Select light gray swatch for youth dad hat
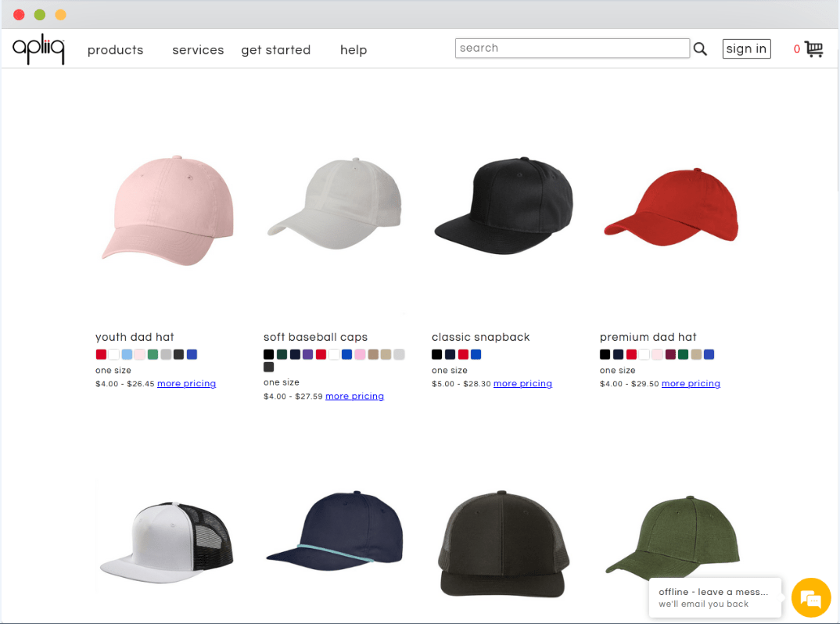Screen dimensions: 840x624 [x=166, y=354]
